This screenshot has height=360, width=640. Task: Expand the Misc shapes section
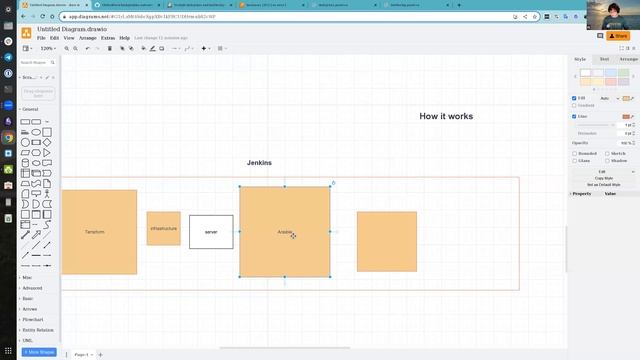click(26, 278)
